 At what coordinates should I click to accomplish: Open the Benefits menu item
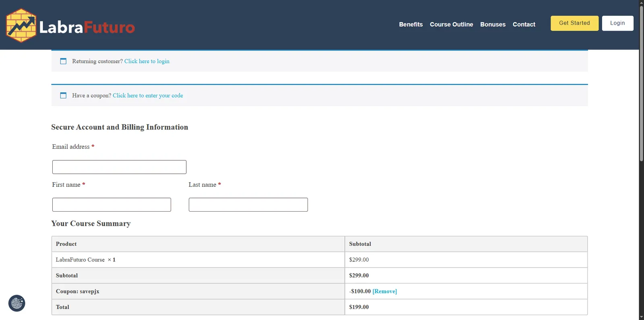tap(411, 25)
